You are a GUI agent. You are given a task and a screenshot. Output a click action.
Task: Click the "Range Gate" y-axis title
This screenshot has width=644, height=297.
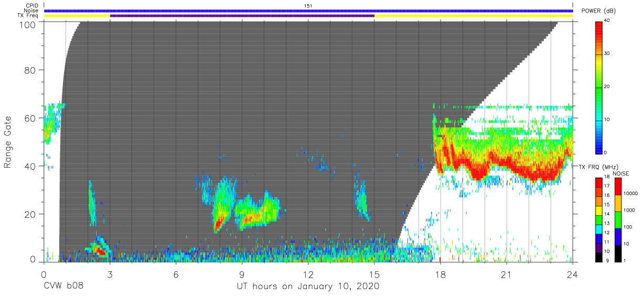click(x=8, y=143)
